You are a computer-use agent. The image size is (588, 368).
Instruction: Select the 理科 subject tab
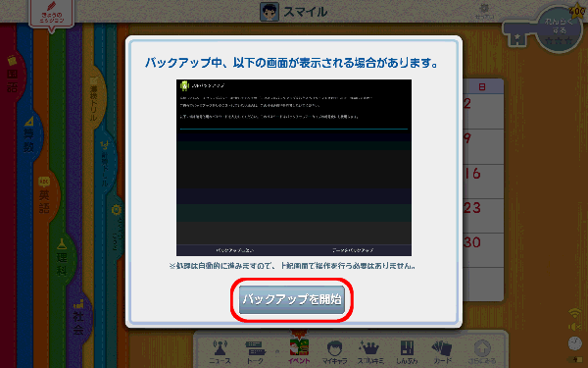coord(62,258)
